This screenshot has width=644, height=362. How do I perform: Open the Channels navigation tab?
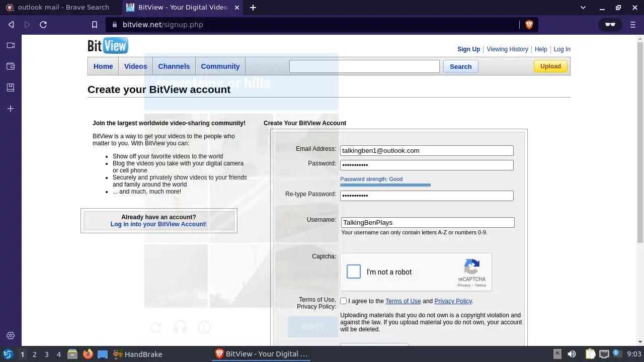pyautogui.click(x=174, y=66)
